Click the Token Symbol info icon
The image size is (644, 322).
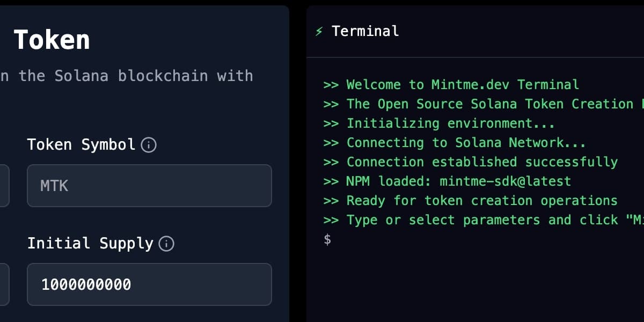[x=149, y=145]
